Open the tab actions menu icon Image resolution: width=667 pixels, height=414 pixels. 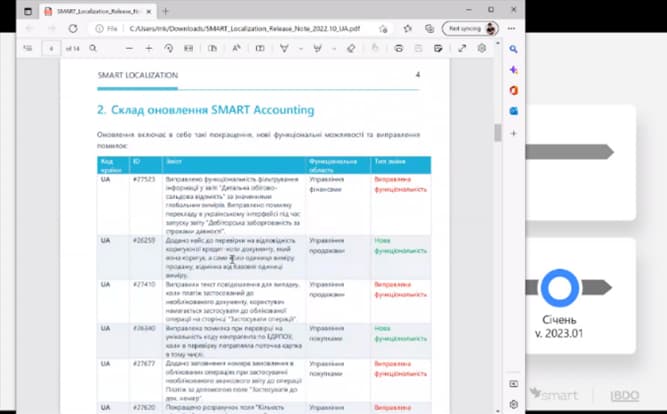coord(28,11)
